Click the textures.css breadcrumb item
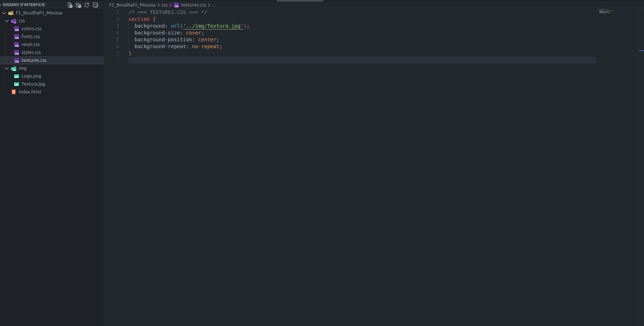 tap(193, 5)
